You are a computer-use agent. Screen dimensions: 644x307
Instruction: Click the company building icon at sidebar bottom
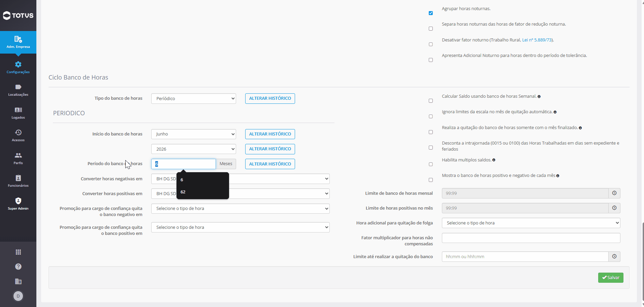tap(18, 281)
